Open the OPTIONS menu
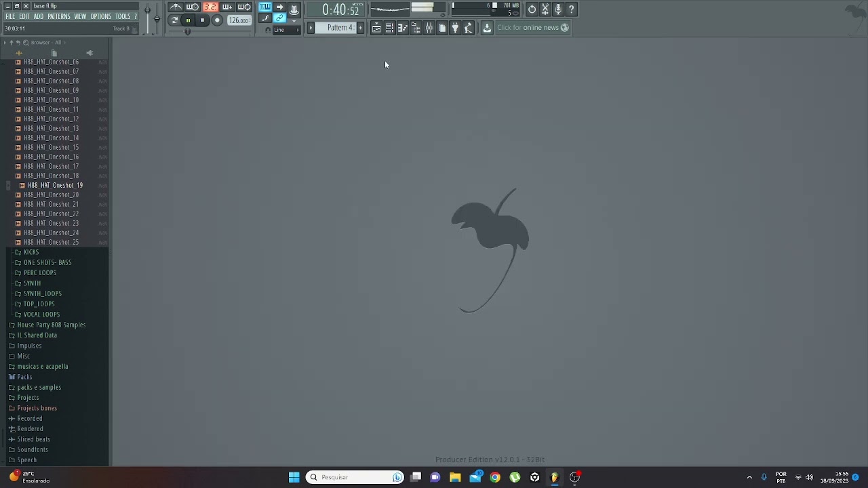 (100, 16)
